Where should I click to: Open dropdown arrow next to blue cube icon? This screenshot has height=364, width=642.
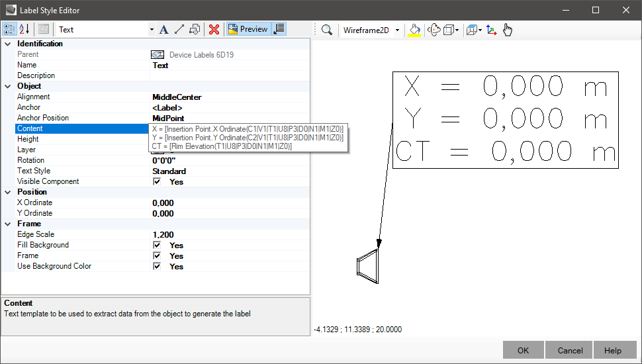point(480,30)
